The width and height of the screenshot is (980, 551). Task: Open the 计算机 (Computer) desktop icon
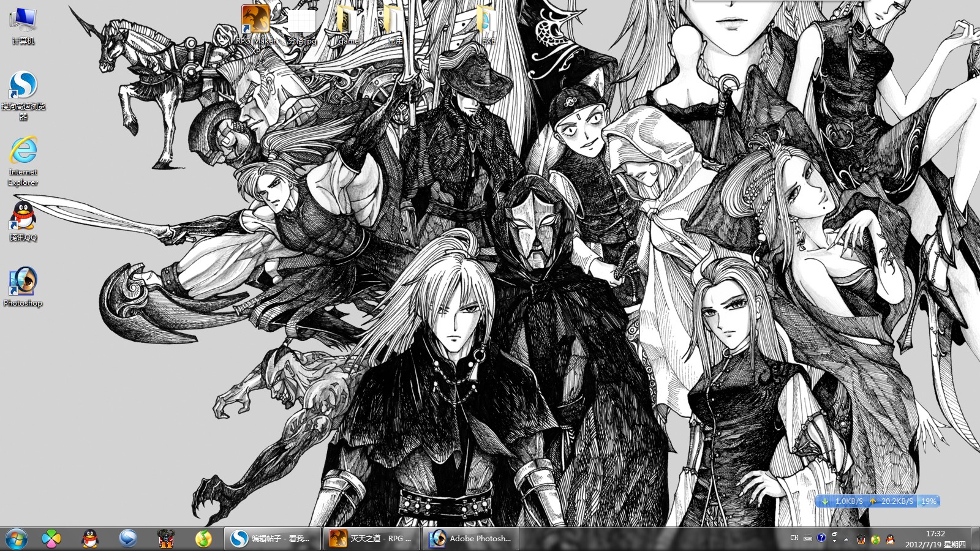click(23, 26)
